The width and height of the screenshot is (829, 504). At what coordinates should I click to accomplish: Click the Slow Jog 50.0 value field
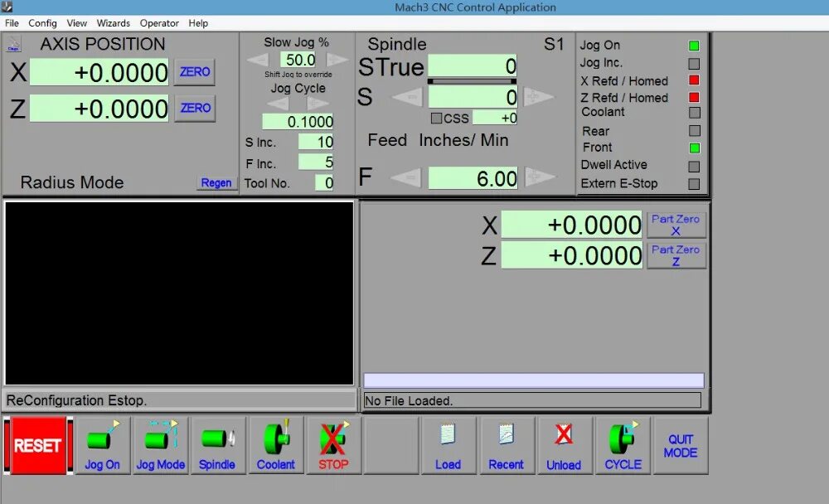pos(298,60)
